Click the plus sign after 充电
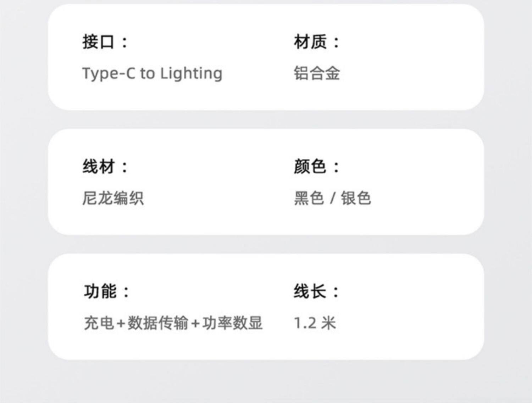Screen dimensions: 532x403 (121, 323)
